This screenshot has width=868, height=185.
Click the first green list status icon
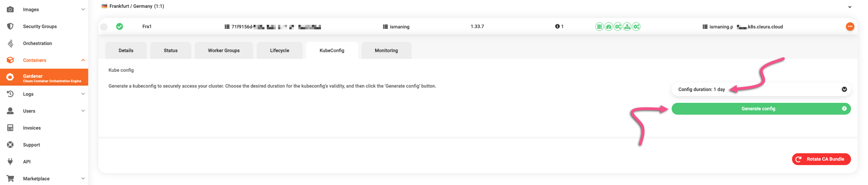coord(599,27)
